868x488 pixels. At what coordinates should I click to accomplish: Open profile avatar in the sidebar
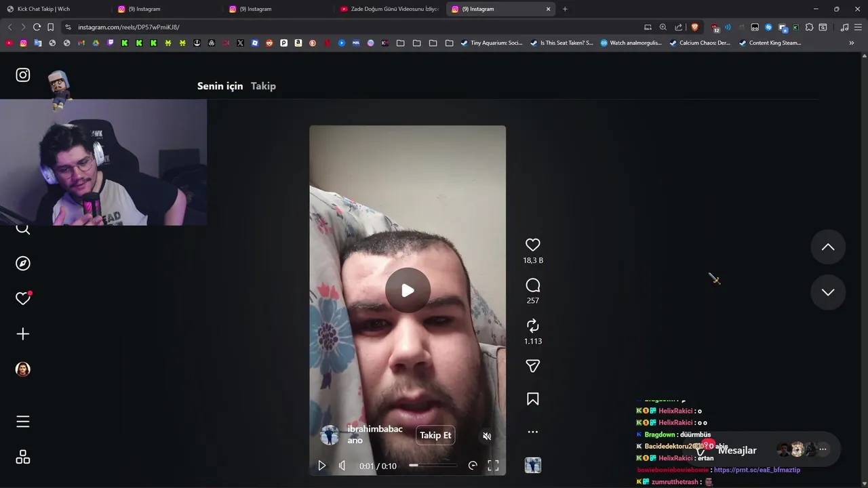(23, 369)
